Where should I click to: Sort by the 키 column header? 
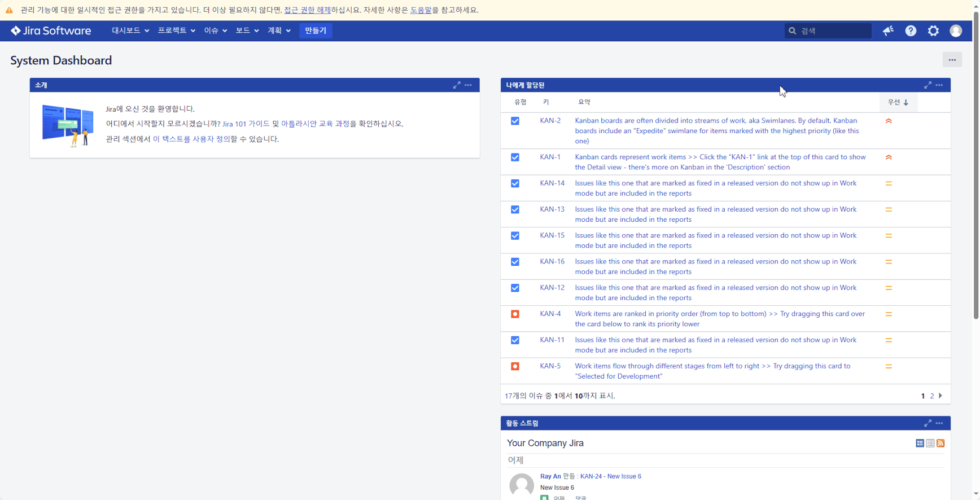click(x=546, y=102)
